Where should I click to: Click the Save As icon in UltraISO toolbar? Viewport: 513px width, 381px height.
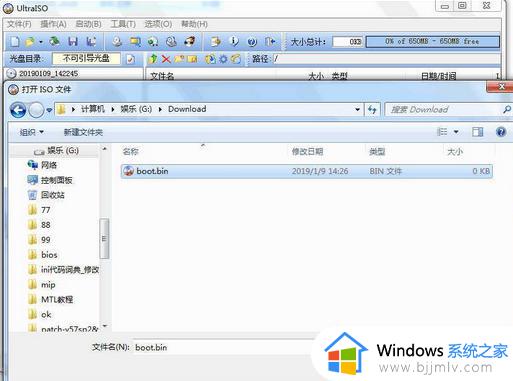pyautogui.click(x=91, y=42)
